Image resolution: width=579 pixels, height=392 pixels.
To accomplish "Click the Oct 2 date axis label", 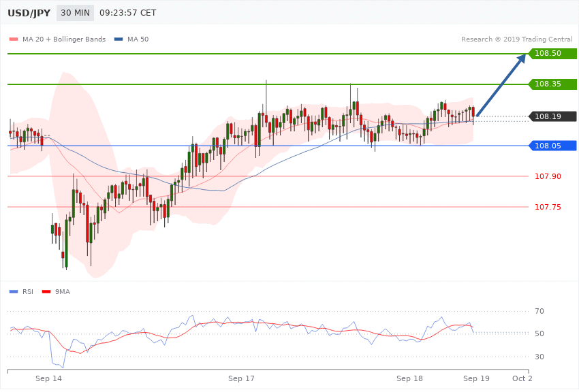I will [522, 378].
